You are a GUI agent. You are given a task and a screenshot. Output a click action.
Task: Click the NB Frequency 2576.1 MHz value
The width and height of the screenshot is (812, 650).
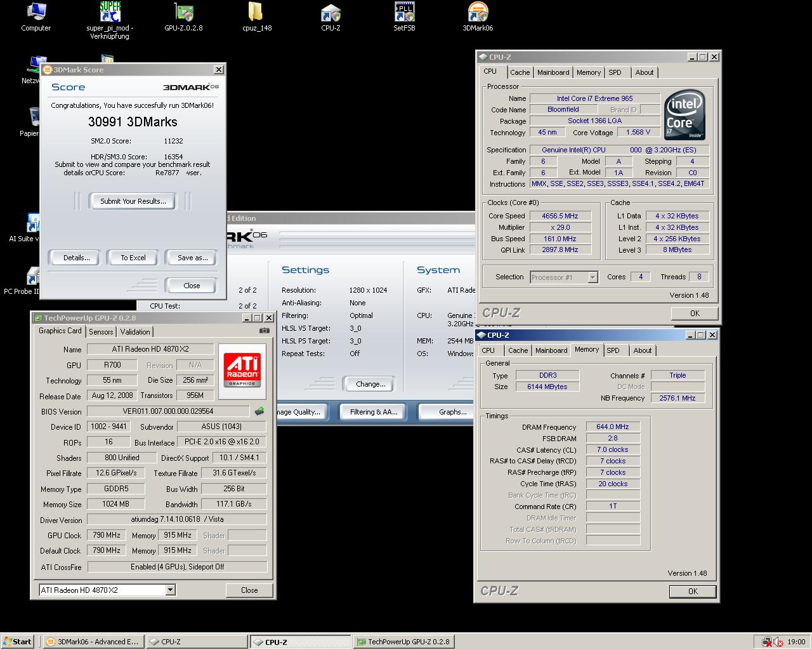click(678, 398)
